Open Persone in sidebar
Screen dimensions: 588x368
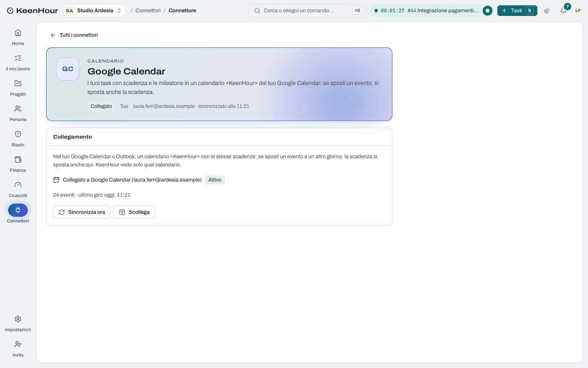tap(18, 113)
